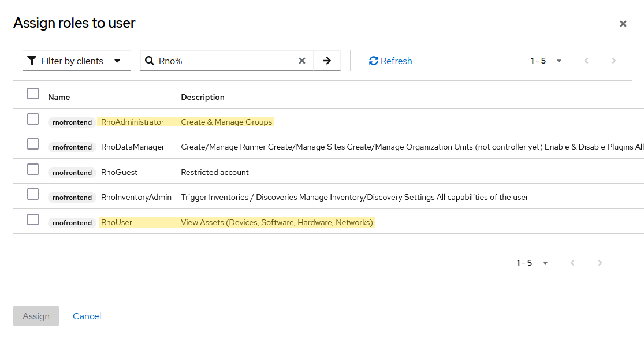Click the search magnifier icon

(x=150, y=61)
